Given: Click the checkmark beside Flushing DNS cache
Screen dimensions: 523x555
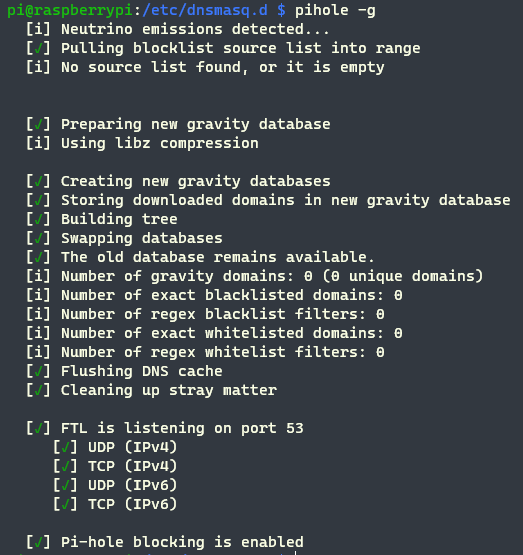Looking at the screenshot, I should click(39, 371).
